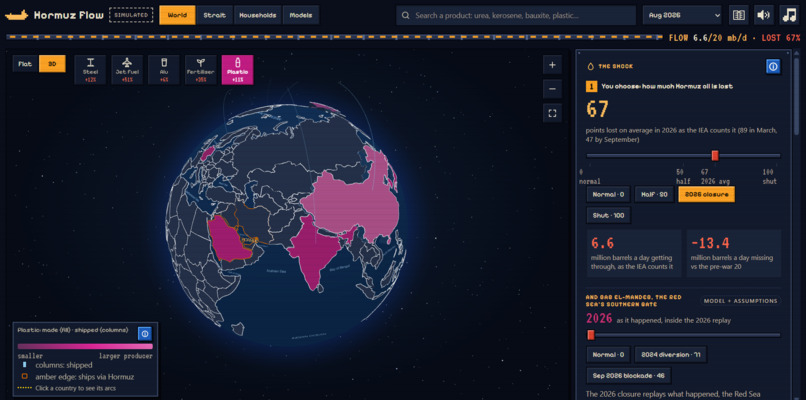Select the Steel product tile
This screenshot has height=400, width=806.
(90, 70)
